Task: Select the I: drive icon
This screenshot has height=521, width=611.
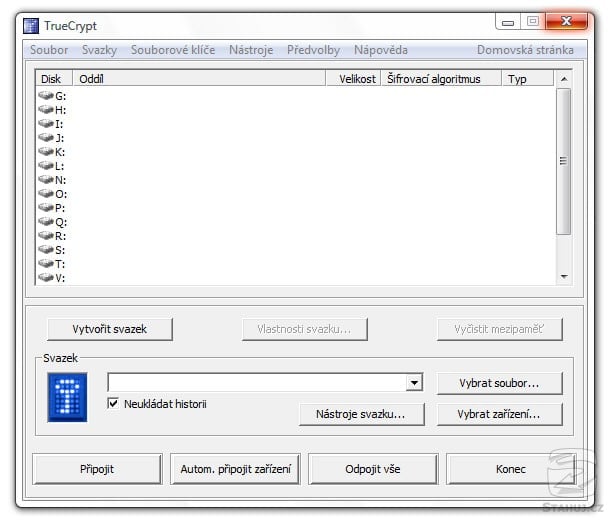Action: point(46,124)
